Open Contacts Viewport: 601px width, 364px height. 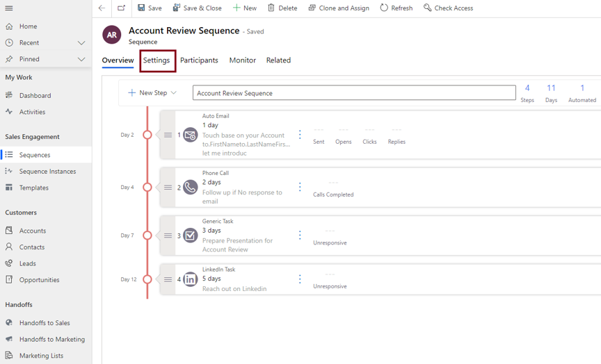(x=32, y=247)
